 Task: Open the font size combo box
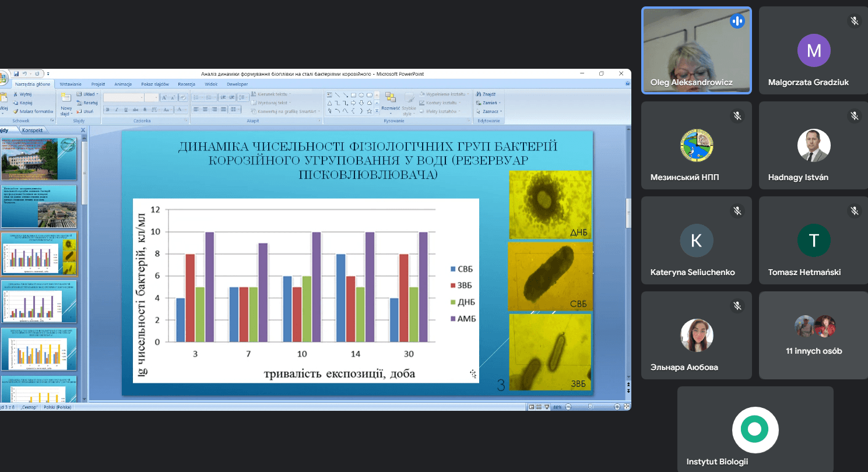click(151, 97)
